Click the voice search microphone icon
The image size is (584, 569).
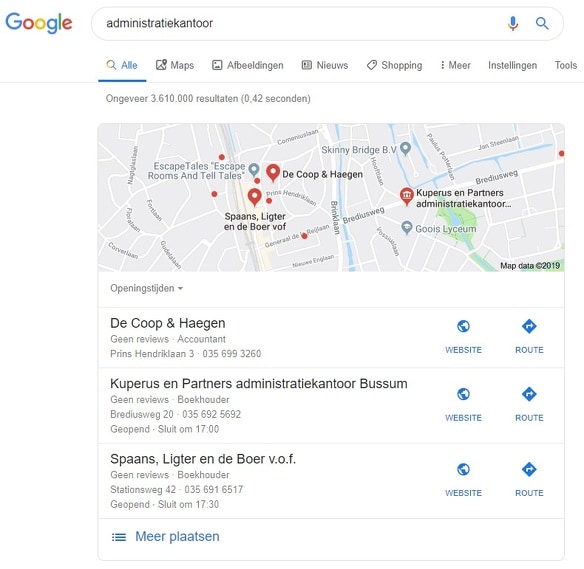tap(512, 23)
